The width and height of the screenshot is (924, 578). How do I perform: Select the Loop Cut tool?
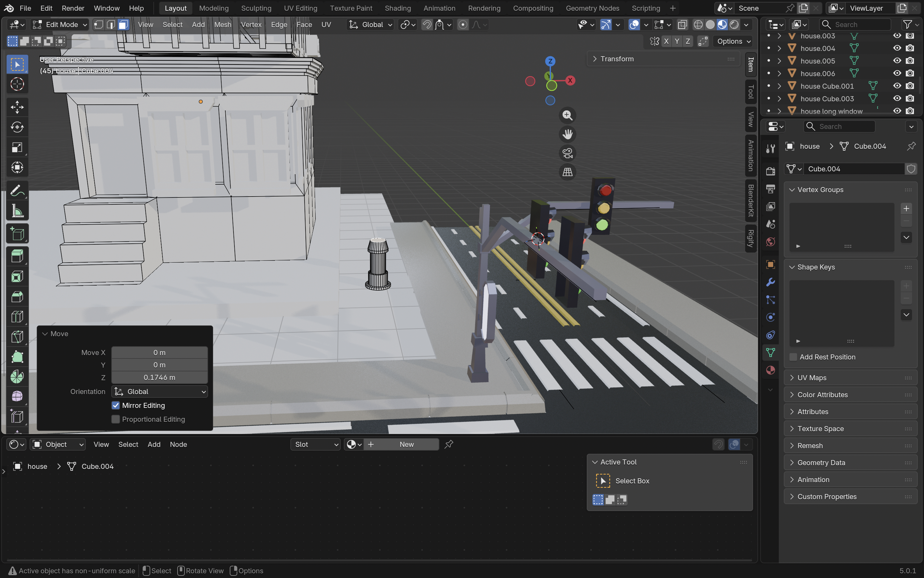pos(17,317)
